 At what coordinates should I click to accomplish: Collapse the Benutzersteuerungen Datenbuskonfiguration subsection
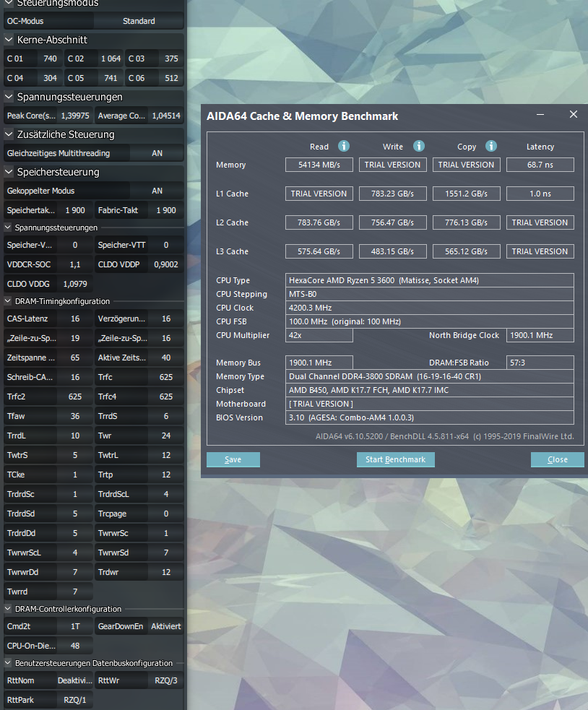coord(8,663)
